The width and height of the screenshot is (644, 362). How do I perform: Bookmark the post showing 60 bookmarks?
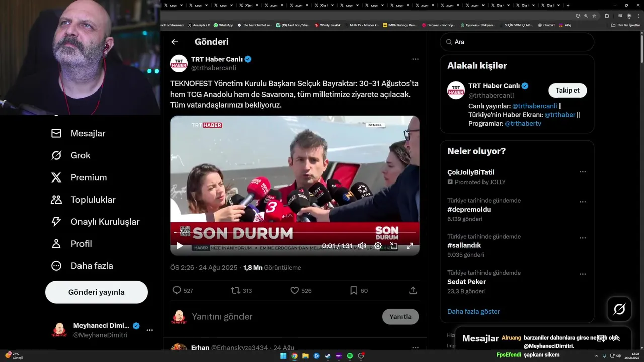point(359,290)
